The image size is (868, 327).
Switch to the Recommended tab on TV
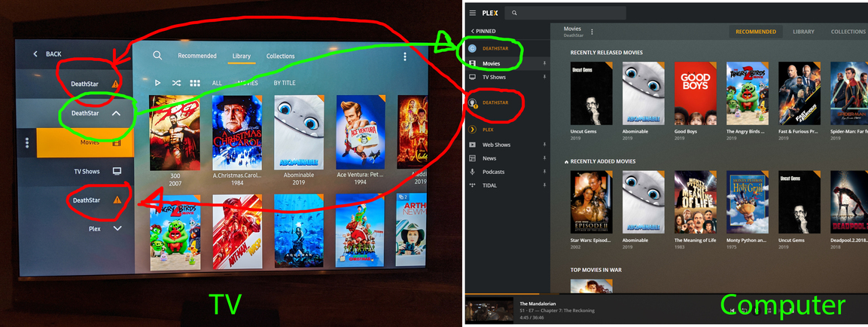pyautogui.click(x=197, y=56)
